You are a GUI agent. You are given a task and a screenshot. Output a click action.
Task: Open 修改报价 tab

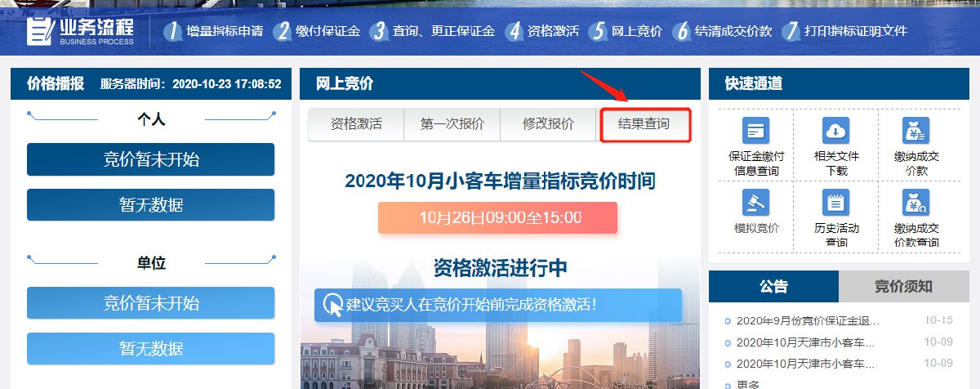pyautogui.click(x=548, y=124)
